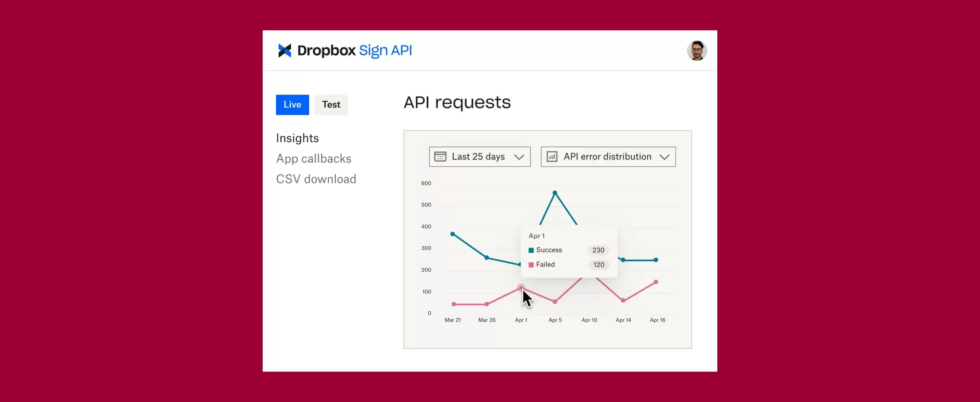This screenshot has width=980, height=402.
Task: Switch to Live mode
Action: click(292, 105)
